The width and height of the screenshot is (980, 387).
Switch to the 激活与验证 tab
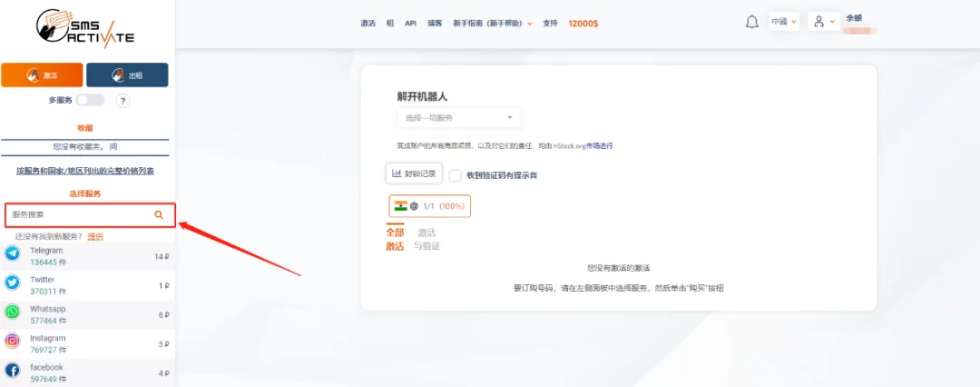[x=426, y=239]
